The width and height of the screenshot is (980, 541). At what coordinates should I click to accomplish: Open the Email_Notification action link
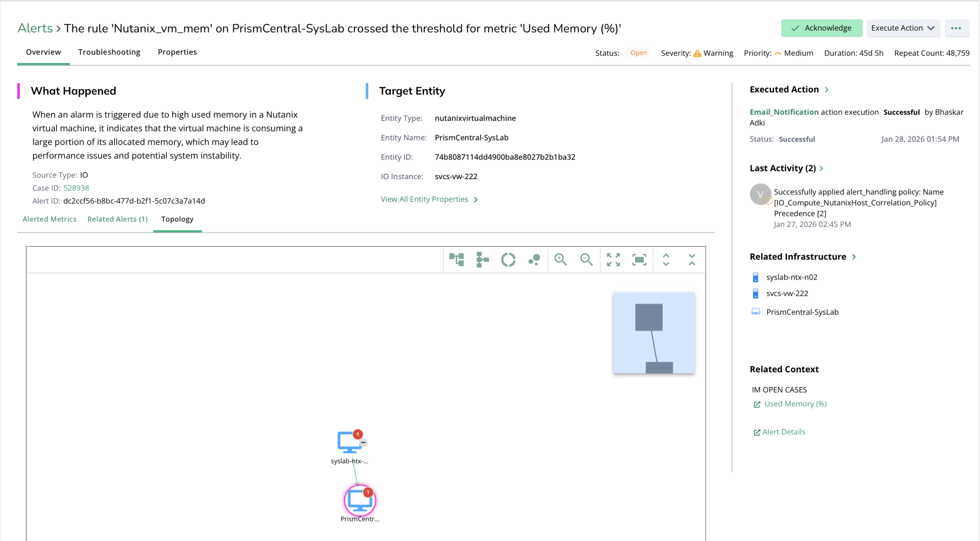pyautogui.click(x=784, y=112)
